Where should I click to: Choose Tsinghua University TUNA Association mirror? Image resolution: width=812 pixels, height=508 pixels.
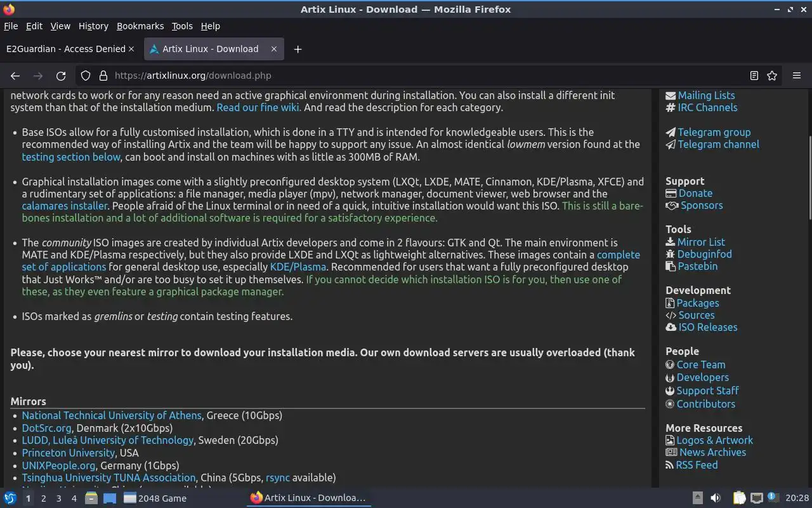(x=108, y=478)
